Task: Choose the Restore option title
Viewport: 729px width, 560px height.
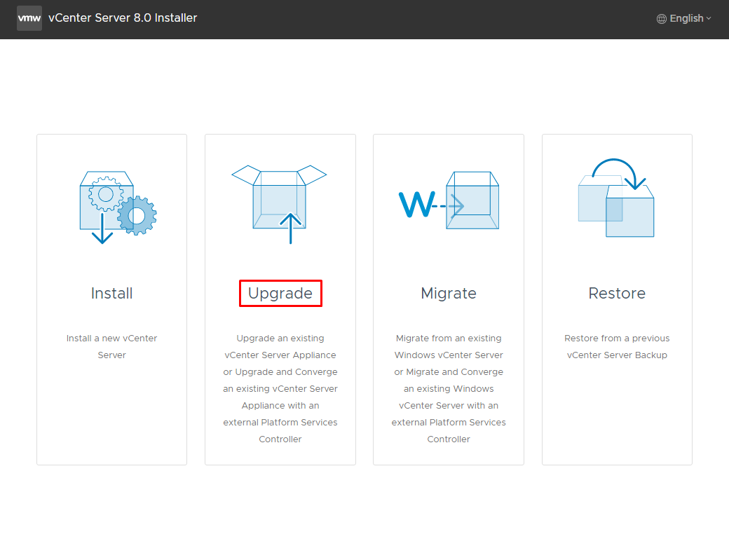Action: click(x=617, y=293)
